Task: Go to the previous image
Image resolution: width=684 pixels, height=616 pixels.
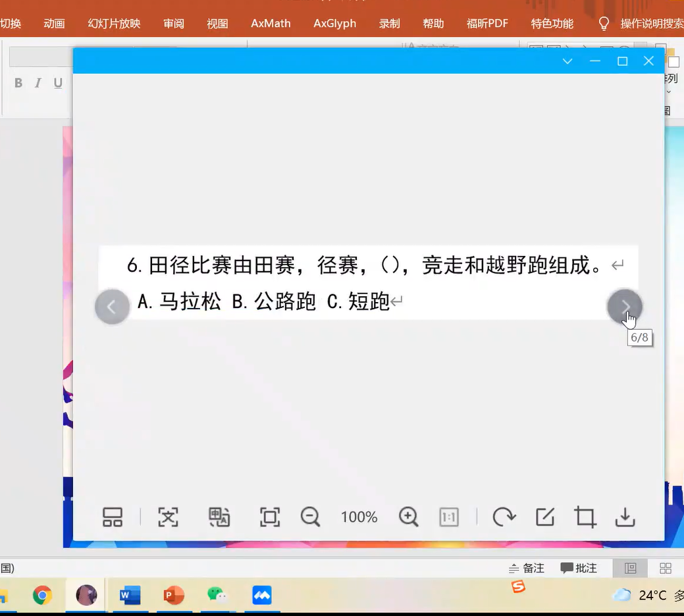Action: coord(112,307)
